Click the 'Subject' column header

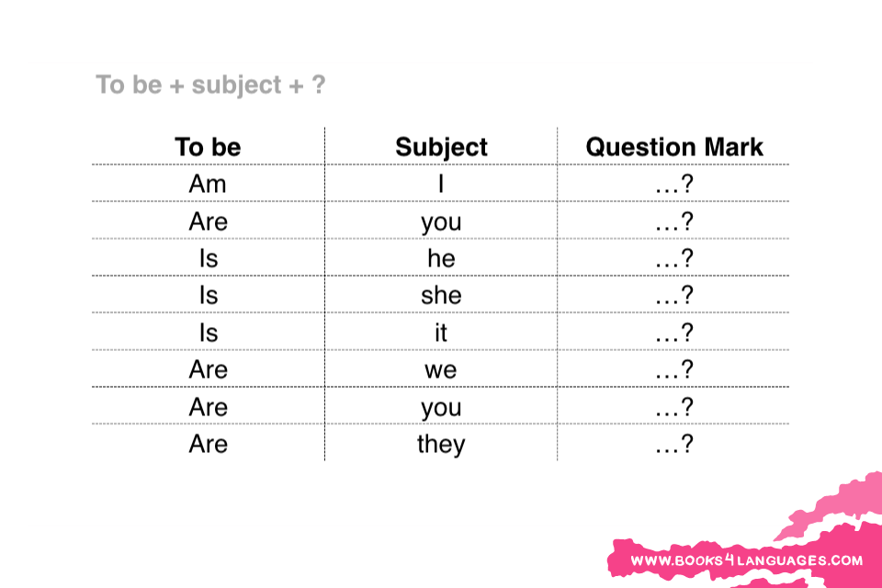coord(441,147)
